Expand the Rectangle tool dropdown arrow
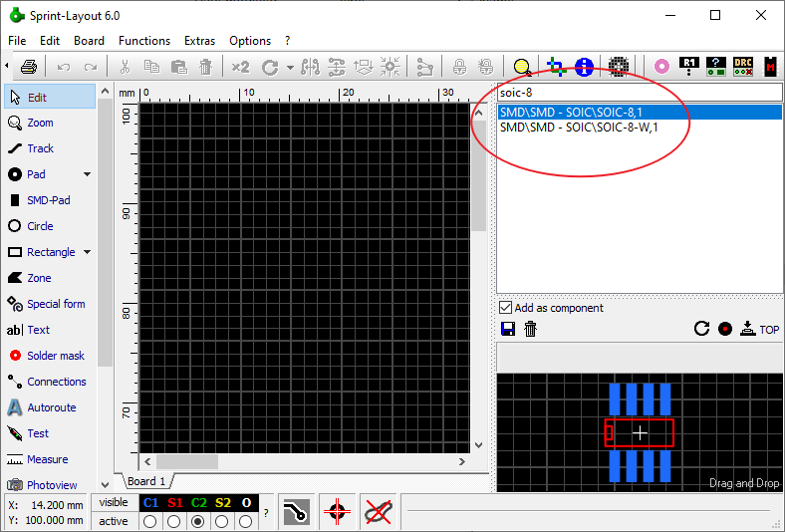 [x=87, y=252]
